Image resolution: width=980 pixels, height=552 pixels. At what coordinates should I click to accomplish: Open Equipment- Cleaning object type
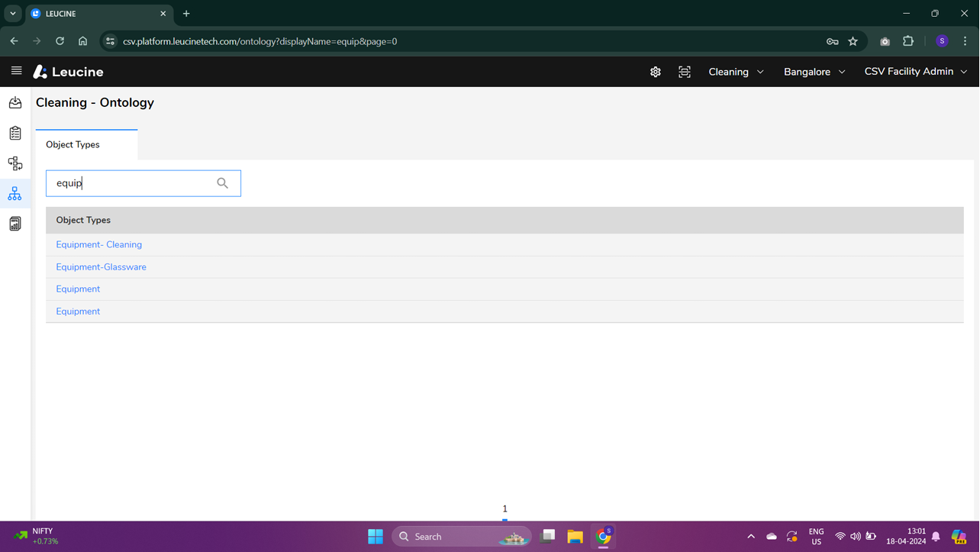(x=99, y=245)
